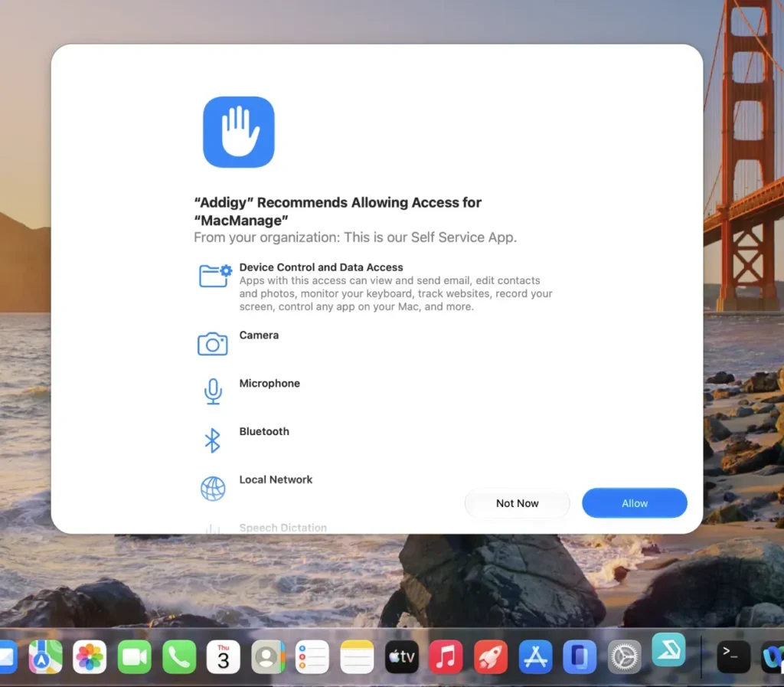The width and height of the screenshot is (784, 687).
Task: Click the 'Apps with this access' description text
Action: (396, 293)
